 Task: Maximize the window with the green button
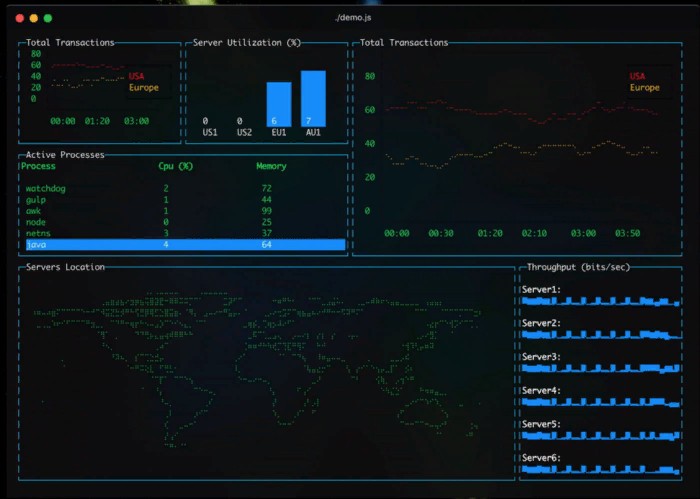click(48, 18)
